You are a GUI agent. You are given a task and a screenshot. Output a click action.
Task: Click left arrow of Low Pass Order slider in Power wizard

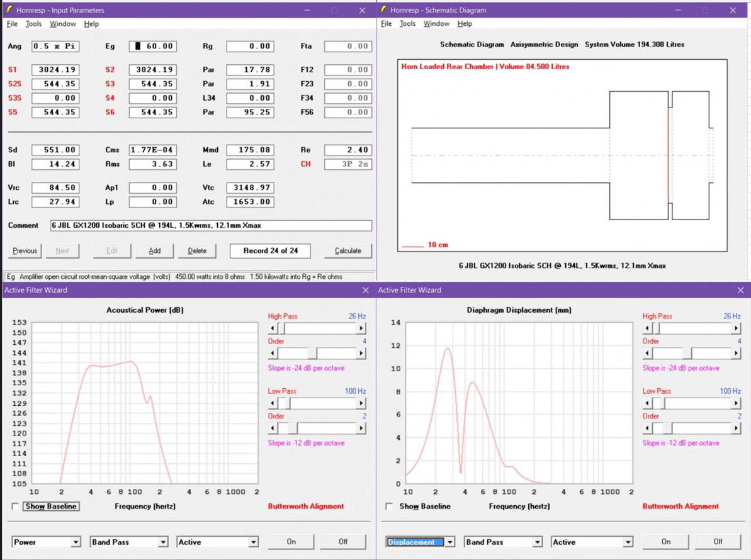(x=273, y=428)
